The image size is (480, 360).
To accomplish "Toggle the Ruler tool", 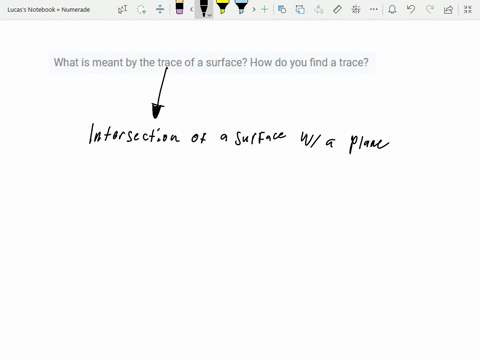I will pyautogui.click(x=337, y=9).
